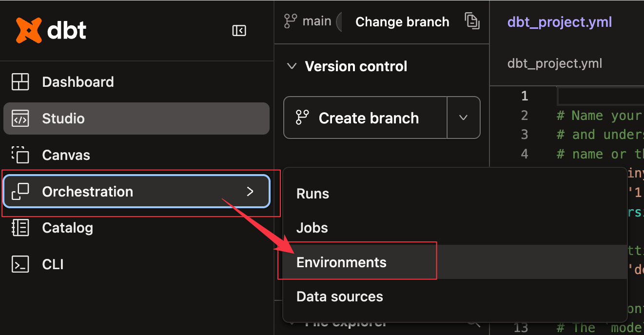Select Jobs in the Orchestration submenu
Image resolution: width=644 pixels, height=335 pixels.
point(454,228)
